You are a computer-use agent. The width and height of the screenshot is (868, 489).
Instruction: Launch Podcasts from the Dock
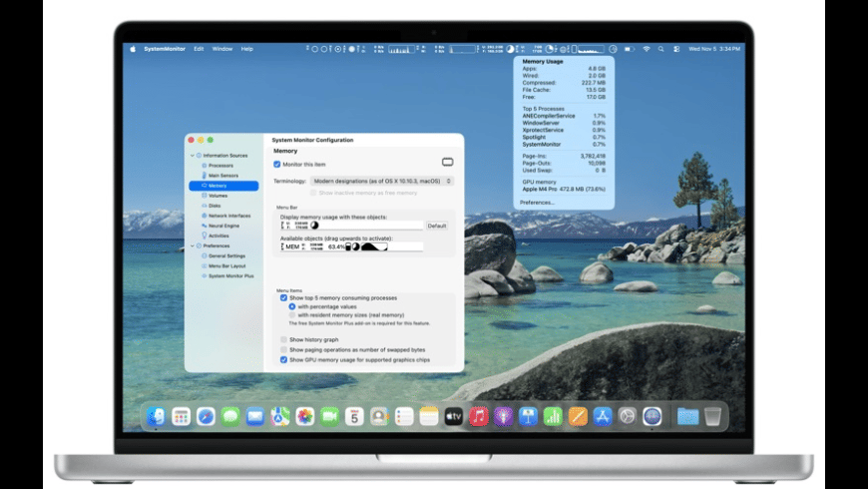point(503,416)
